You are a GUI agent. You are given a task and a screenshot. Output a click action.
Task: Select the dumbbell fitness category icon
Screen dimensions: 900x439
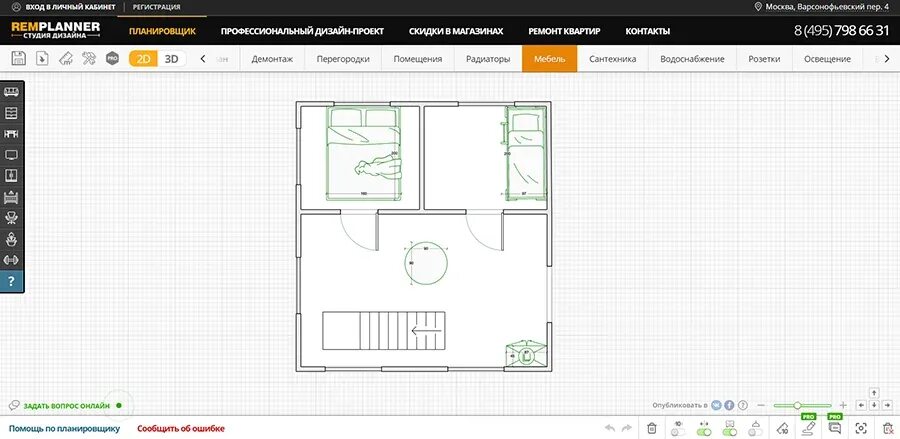tap(11, 260)
